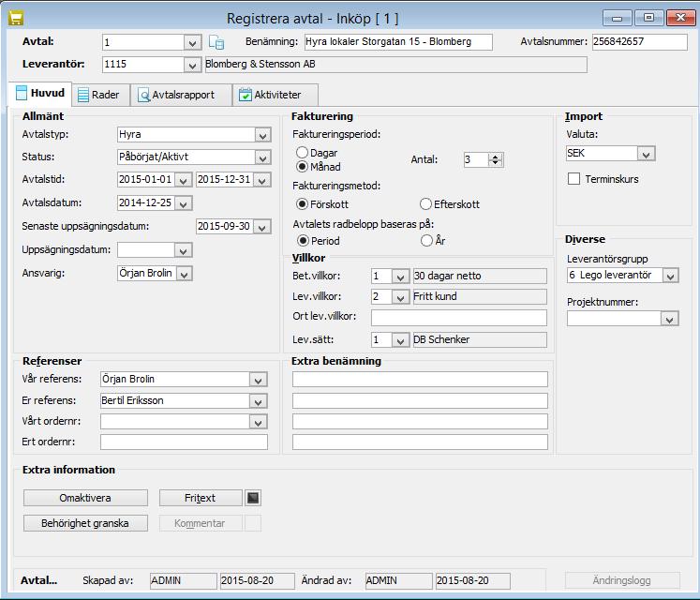
Task: Click the last Extra benämning field
Action: click(420, 442)
